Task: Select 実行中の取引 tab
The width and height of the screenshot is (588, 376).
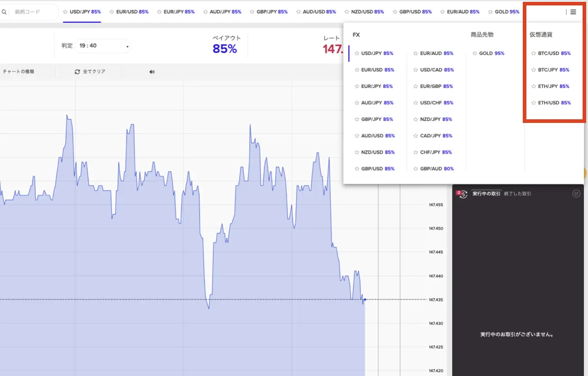Action: [x=487, y=194]
